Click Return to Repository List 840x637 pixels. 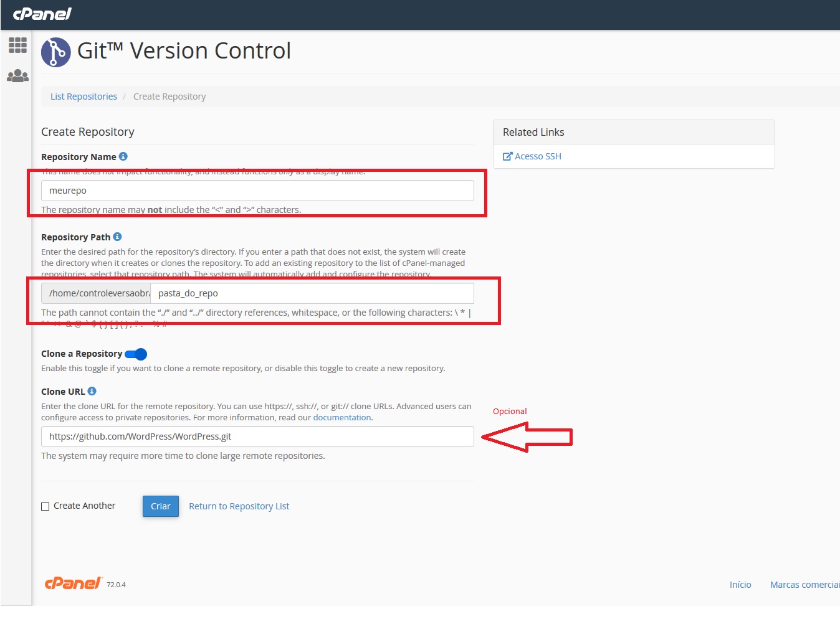tap(239, 506)
